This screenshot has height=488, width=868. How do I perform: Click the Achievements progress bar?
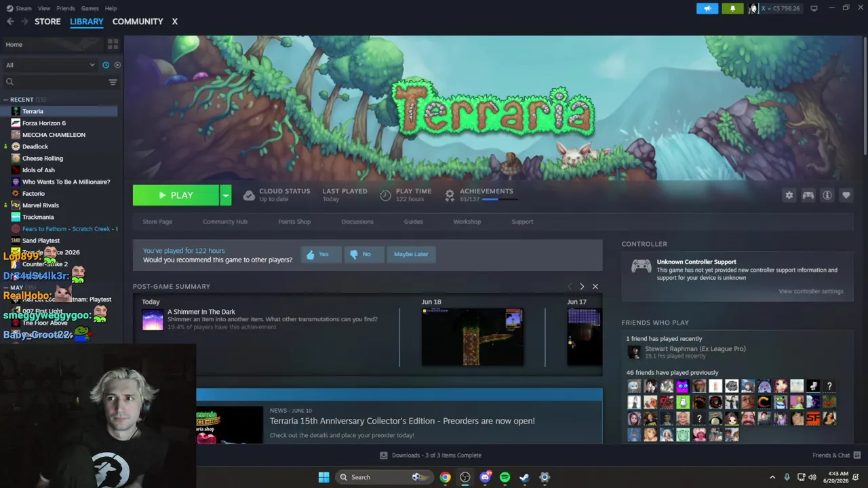point(500,199)
